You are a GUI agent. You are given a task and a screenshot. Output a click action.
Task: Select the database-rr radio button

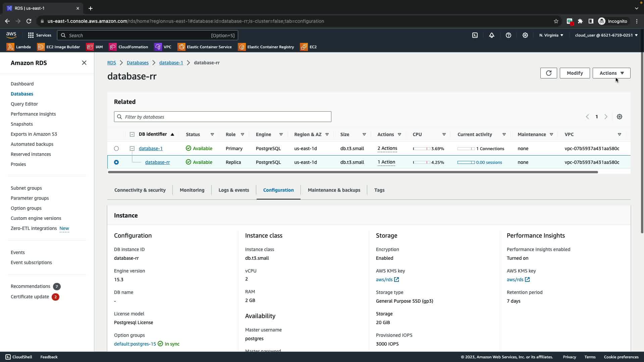click(x=116, y=162)
